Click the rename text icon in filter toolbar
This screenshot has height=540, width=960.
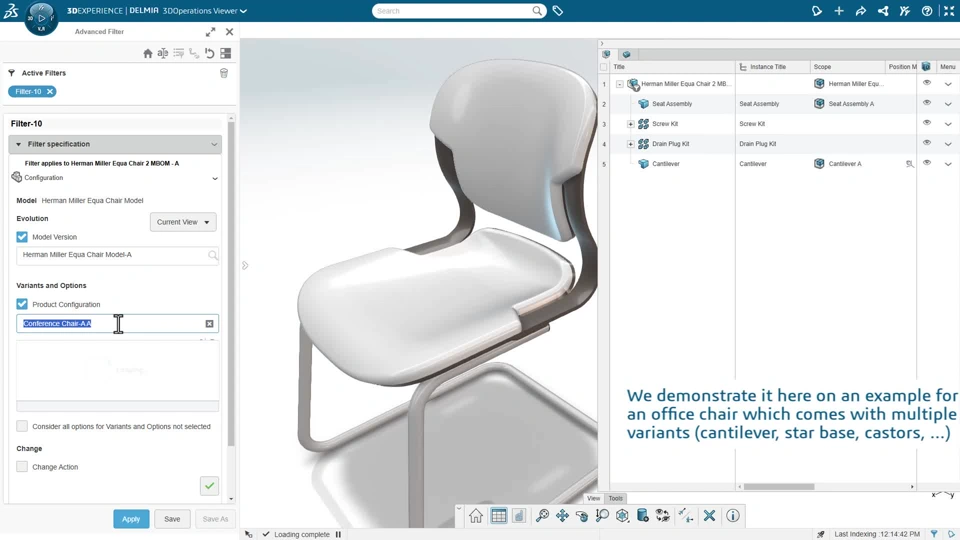pyautogui.click(x=162, y=53)
